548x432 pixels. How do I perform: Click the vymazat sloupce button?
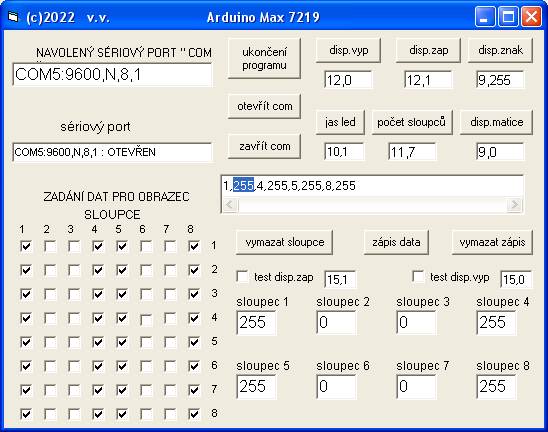pyautogui.click(x=284, y=242)
